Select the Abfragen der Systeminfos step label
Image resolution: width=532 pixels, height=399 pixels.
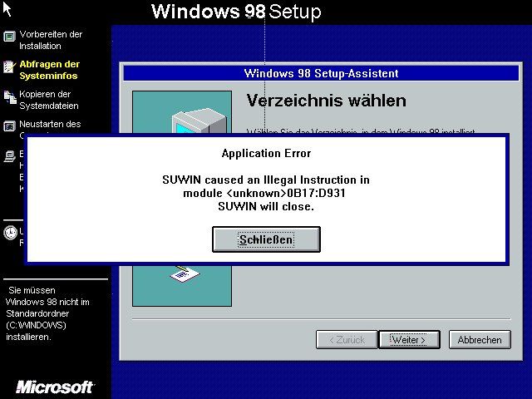(x=49, y=70)
